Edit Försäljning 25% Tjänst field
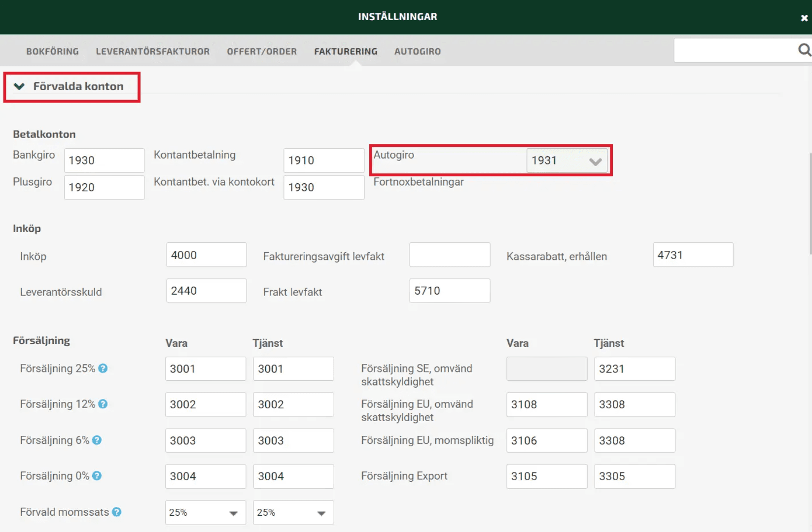This screenshot has width=812, height=532. 293,369
